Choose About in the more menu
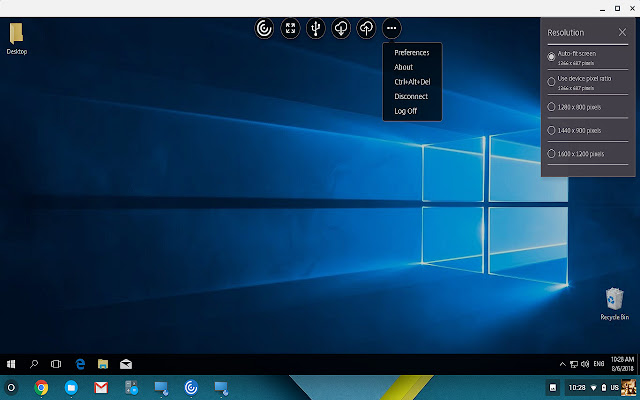This screenshot has height=400, width=640. 403,67
